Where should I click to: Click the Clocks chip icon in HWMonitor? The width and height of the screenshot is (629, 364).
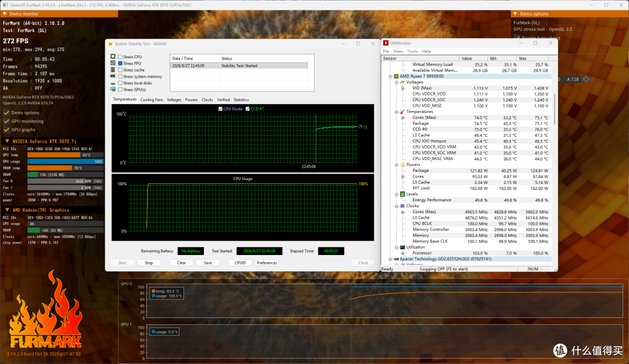pos(402,206)
